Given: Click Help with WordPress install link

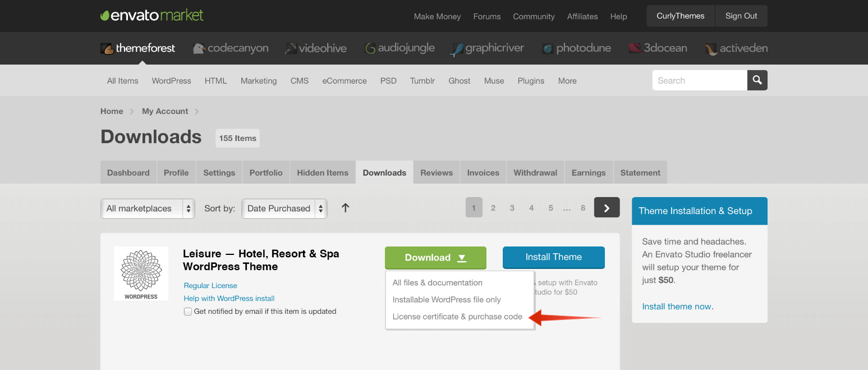Looking at the screenshot, I should [x=229, y=299].
